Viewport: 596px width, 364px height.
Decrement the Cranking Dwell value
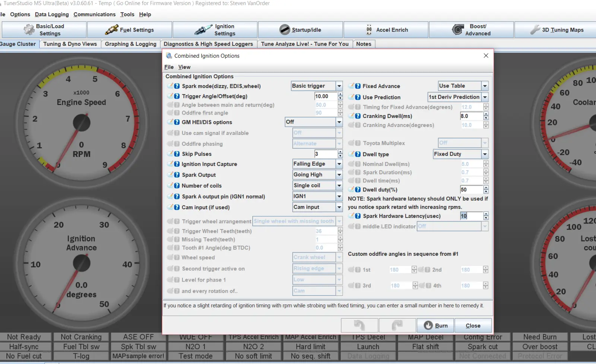486,118
